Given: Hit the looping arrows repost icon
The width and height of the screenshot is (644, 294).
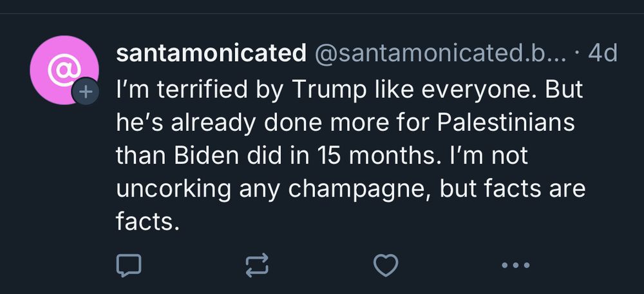Looking at the screenshot, I should [257, 264].
